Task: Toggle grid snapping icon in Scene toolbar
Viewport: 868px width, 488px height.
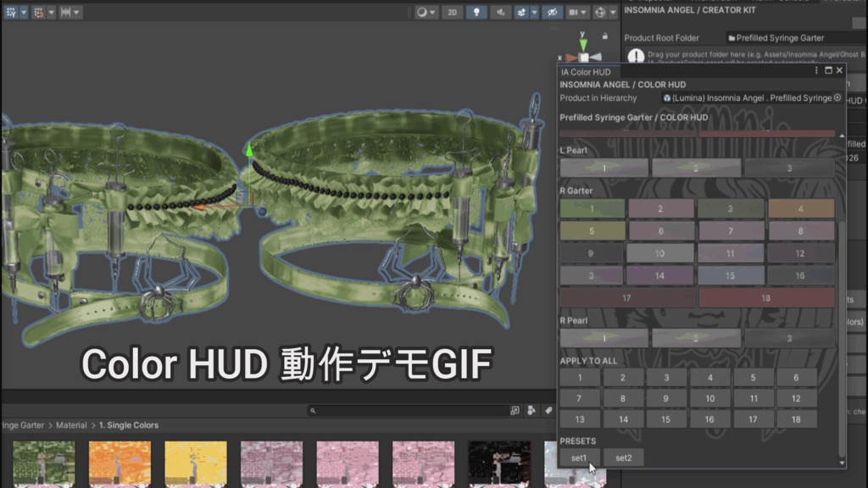Action: (11, 12)
